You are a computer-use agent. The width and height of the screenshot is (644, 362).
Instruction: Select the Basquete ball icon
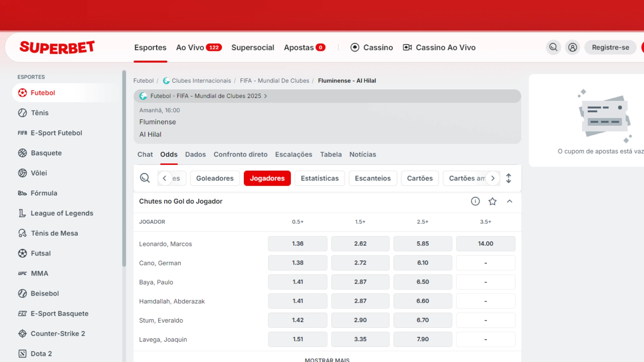point(22,153)
